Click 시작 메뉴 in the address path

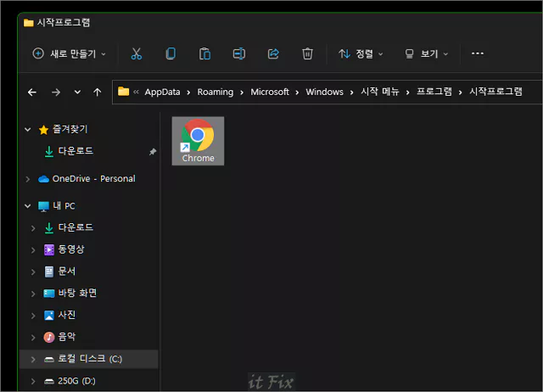[x=380, y=92]
